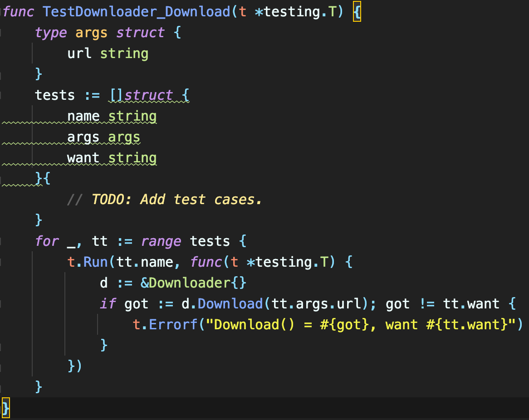Click the Downloader type in &Downloader{}
Image resolution: width=529 pixels, height=420 pixels.
click(x=190, y=283)
